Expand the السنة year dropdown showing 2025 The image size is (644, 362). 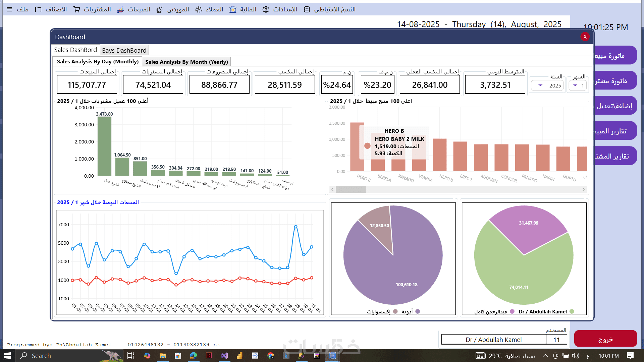click(x=540, y=85)
